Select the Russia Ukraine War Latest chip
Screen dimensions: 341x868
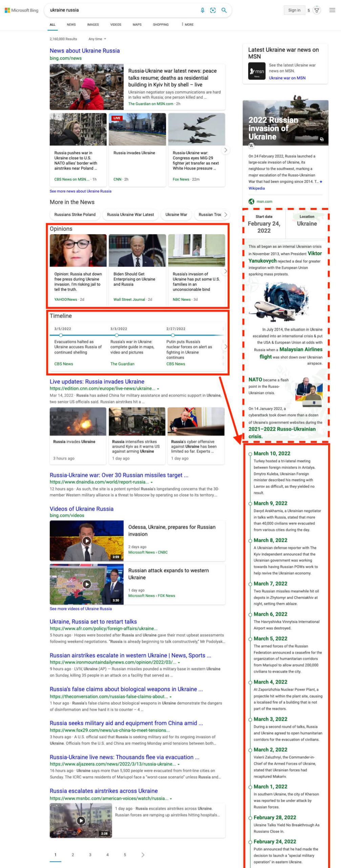click(x=130, y=215)
